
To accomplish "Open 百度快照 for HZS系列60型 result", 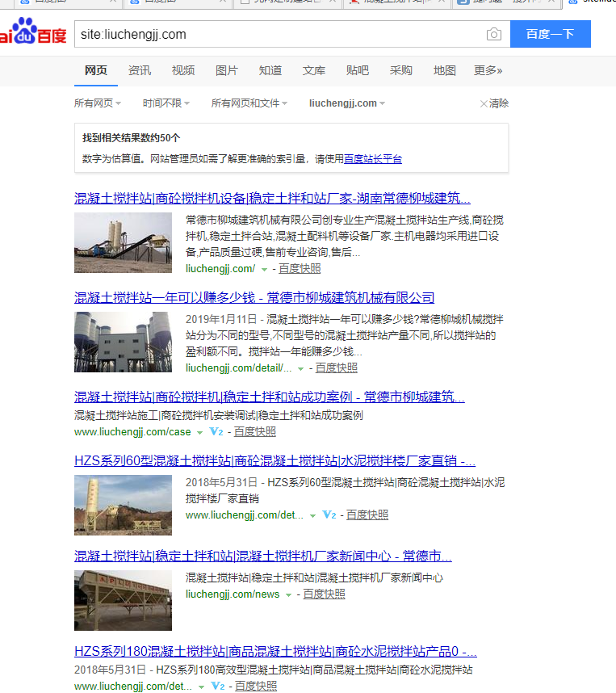I will coord(367,514).
